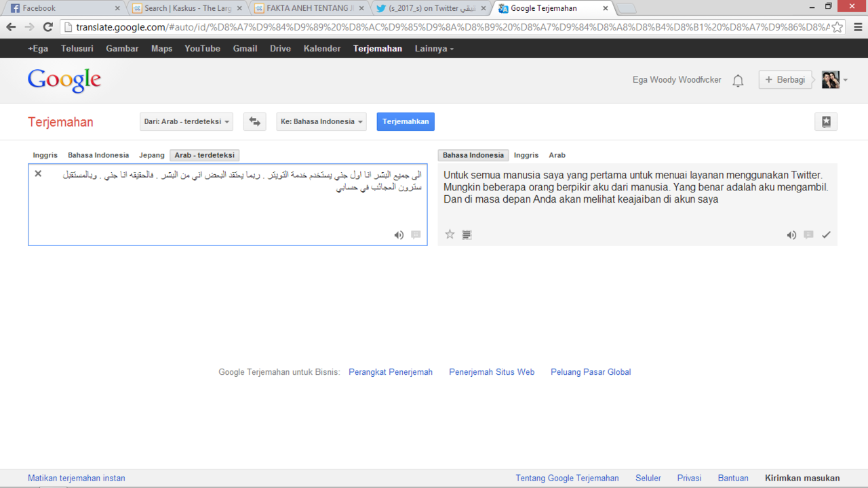Select Jepang as source language
Image resolution: width=868 pixels, height=488 pixels.
pyautogui.click(x=152, y=155)
